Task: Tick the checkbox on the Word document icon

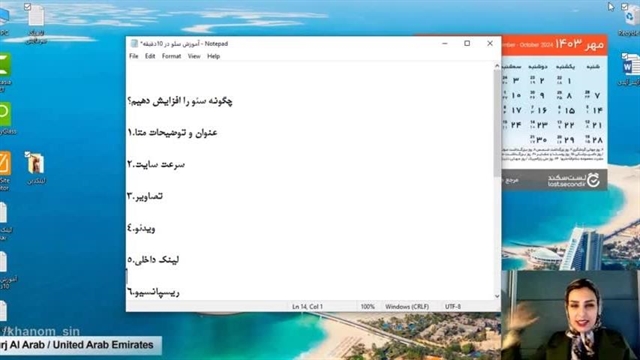Action: pos(624,56)
